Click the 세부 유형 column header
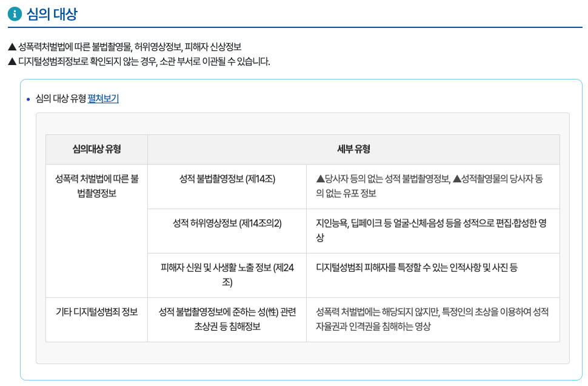 [x=353, y=149]
